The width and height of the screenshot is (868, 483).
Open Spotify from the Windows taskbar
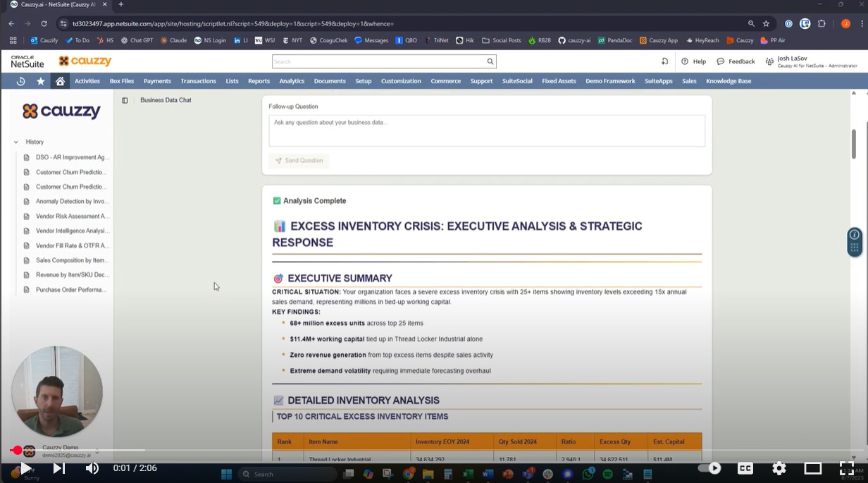607,474
